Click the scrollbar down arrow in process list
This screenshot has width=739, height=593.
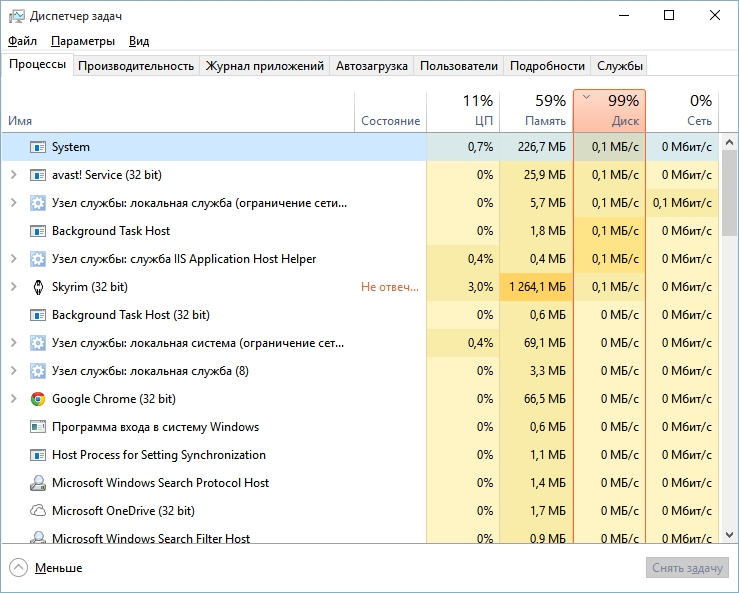point(729,535)
